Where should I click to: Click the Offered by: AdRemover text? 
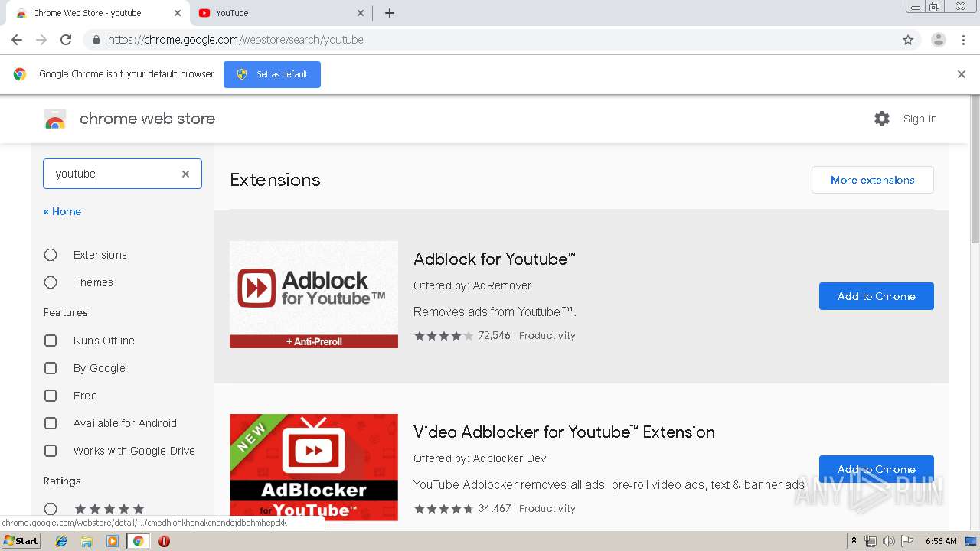tap(472, 285)
